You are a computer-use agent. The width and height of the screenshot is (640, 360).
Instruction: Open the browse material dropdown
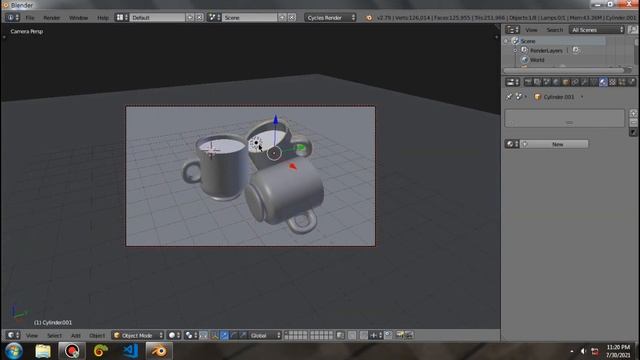click(512, 144)
